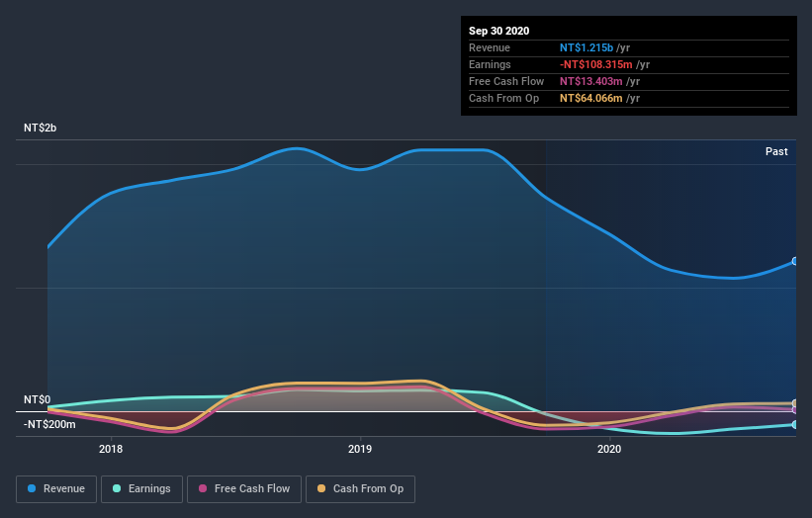This screenshot has height=518, width=812.
Task: Toggle the Revenue legend button
Action: pos(56,489)
